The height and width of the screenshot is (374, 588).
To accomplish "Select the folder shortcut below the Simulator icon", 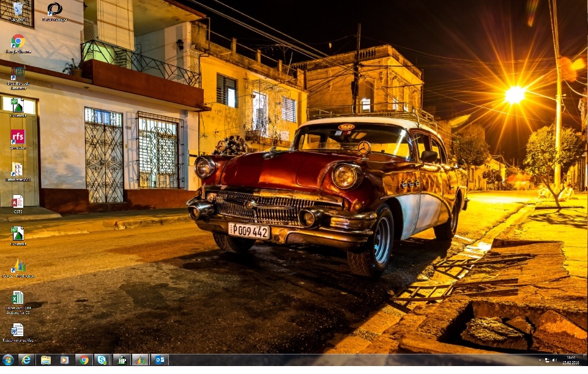I will pyautogui.click(x=18, y=172).
